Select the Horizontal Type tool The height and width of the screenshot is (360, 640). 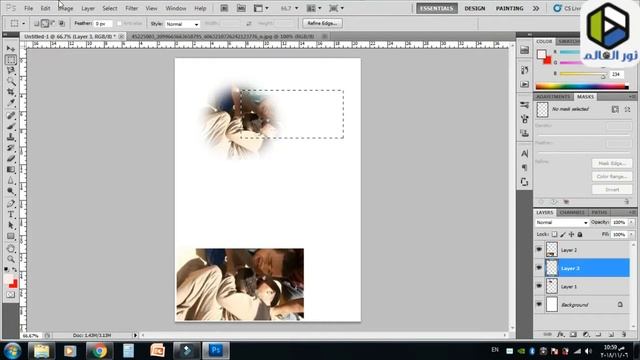(x=11, y=214)
